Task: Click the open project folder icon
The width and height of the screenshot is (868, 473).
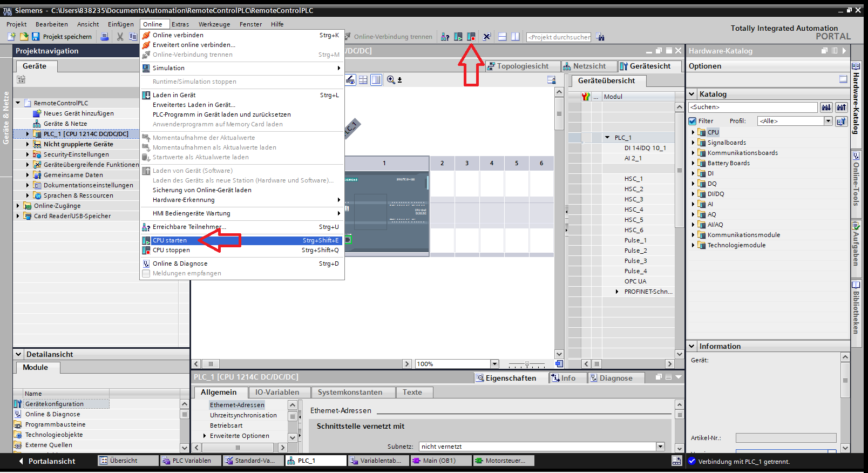Action: click(x=24, y=37)
